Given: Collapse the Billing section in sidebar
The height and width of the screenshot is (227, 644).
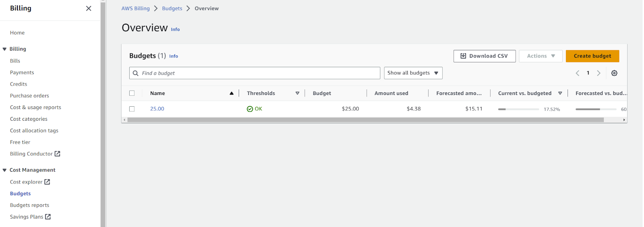Looking at the screenshot, I should click(4, 49).
